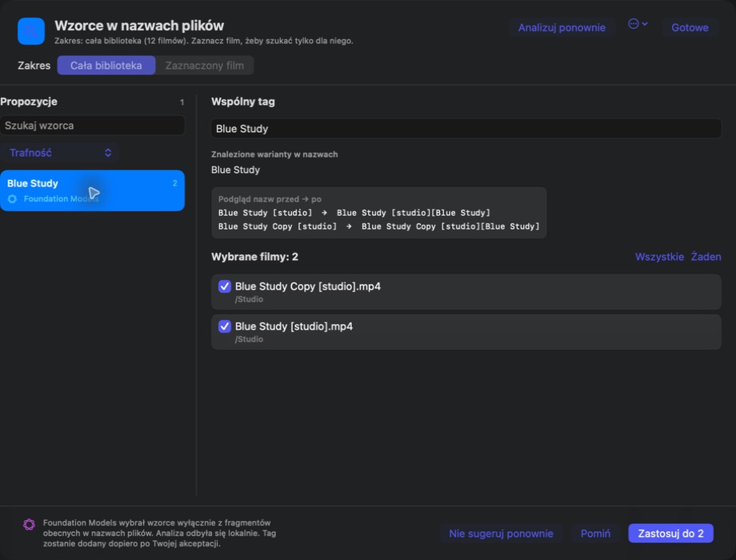736x560 pixels.
Task: Click the Propozycje heading
Action: point(29,102)
